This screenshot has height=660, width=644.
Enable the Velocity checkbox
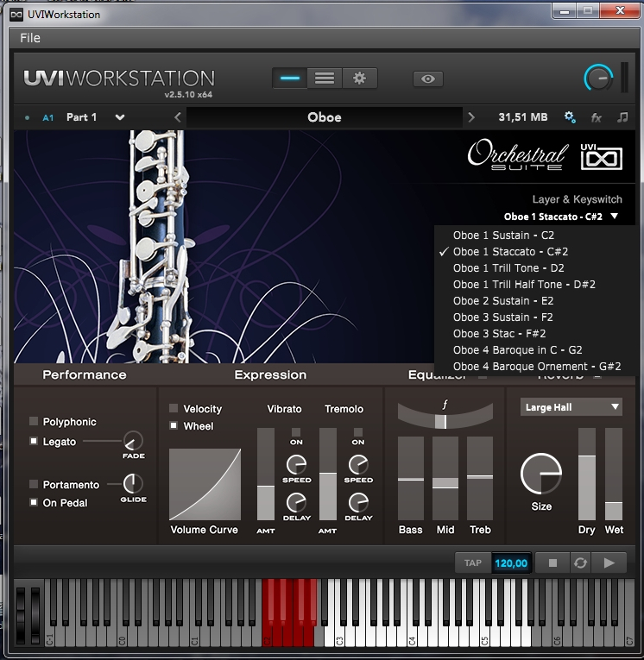click(x=174, y=408)
